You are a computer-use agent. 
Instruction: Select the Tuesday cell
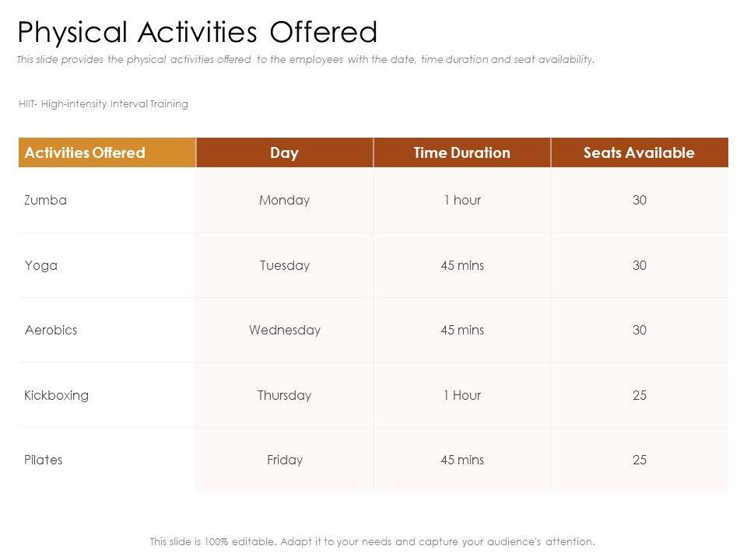(x=284, y=265)
